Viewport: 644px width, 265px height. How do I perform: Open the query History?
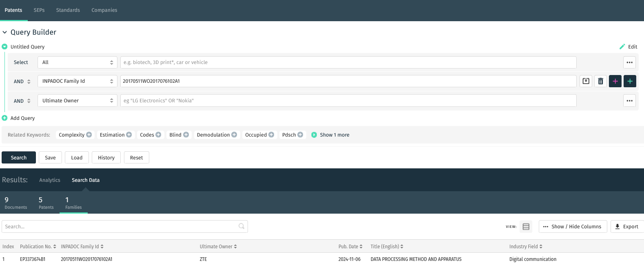[106, 158]
